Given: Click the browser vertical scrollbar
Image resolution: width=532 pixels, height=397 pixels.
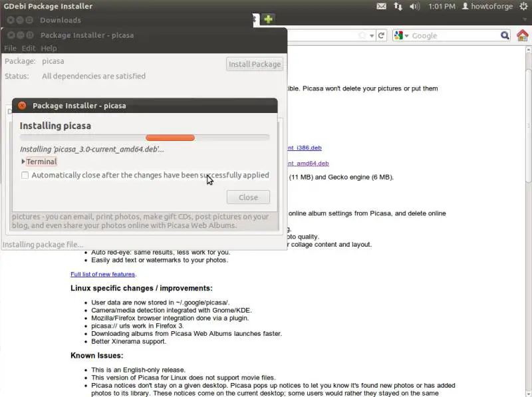Looking at the screenshot, I should (528, 126).
